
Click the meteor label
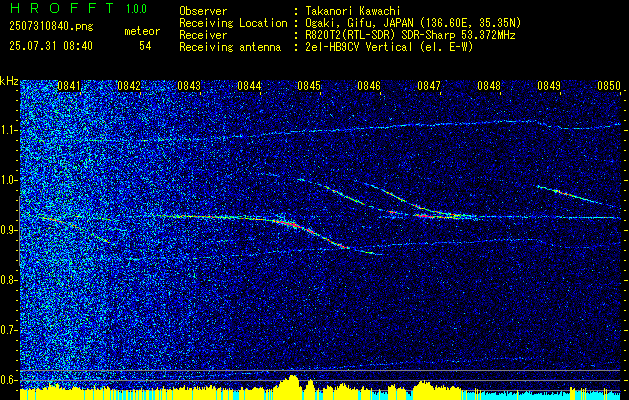(142, 31)
